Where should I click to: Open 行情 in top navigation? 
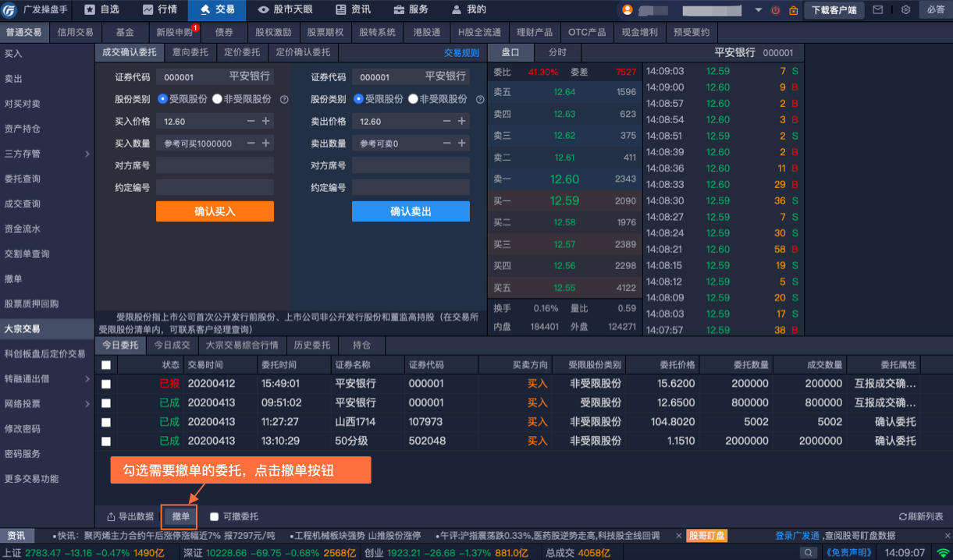(159, 10)
